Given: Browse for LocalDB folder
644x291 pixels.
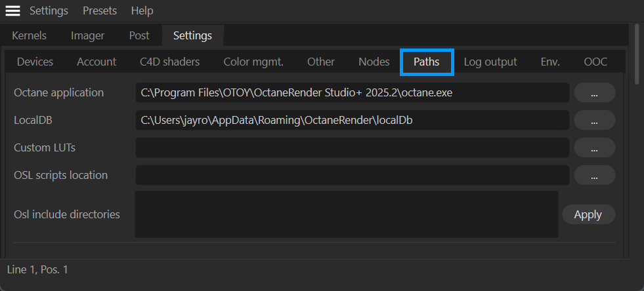Looking at the screenshot, I should pos(594,121).
